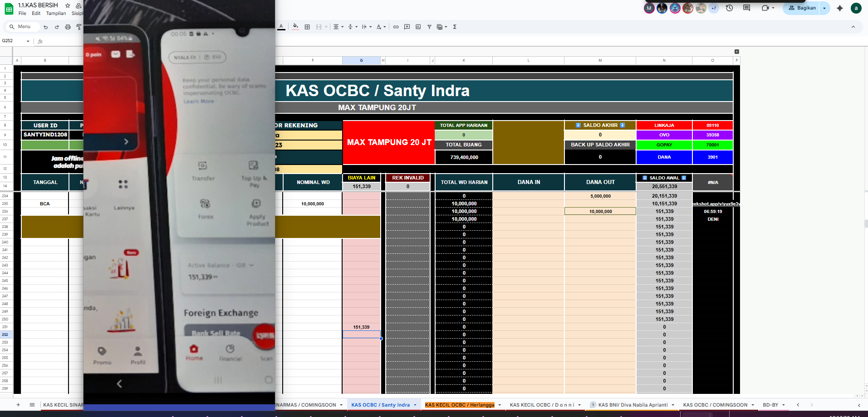
Task: Click the column group expand plus icon
Action: (x=737, y=52)
